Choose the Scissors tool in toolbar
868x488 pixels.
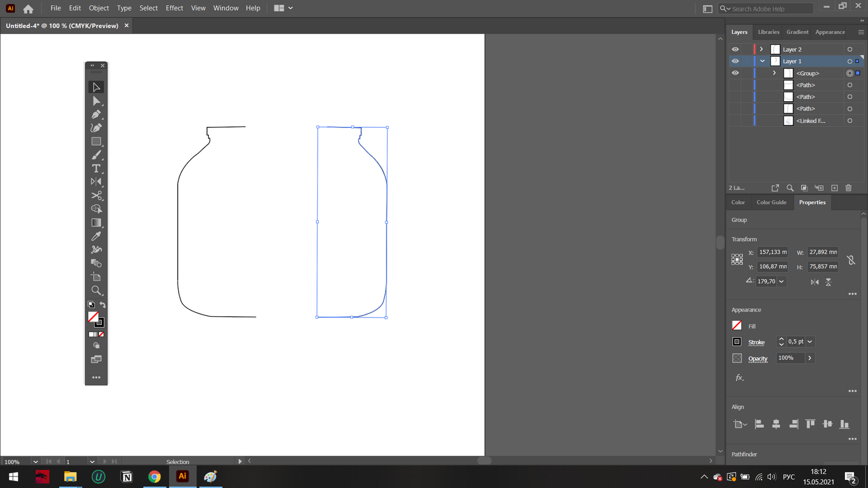point(96,195)
